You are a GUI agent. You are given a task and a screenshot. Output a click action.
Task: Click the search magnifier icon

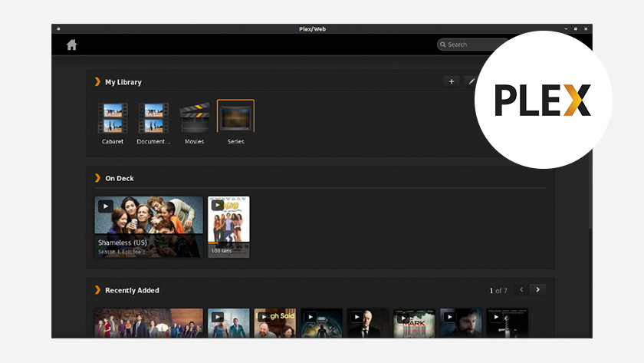coord(443,45)
